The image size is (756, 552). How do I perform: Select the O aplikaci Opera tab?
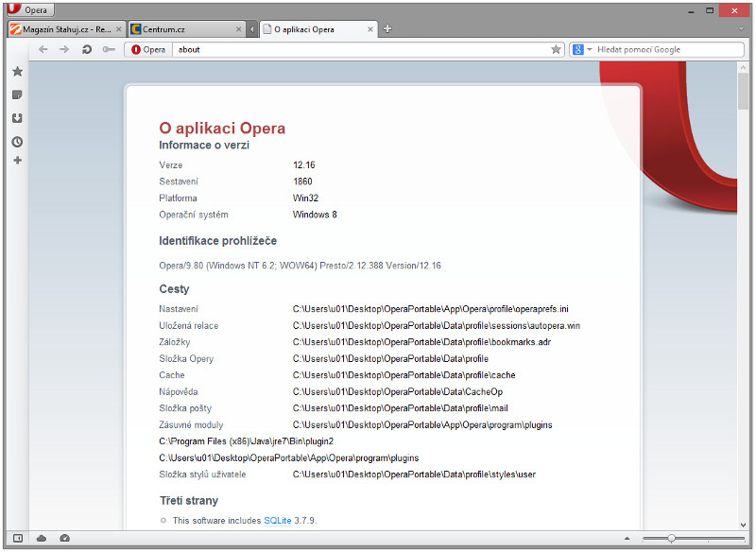pyautogui.click(x=318, y=29)
